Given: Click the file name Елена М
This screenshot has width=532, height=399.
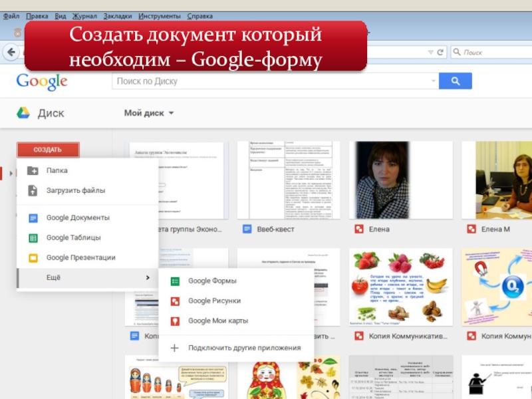Looking at the screenshot, I should point(495,229).
